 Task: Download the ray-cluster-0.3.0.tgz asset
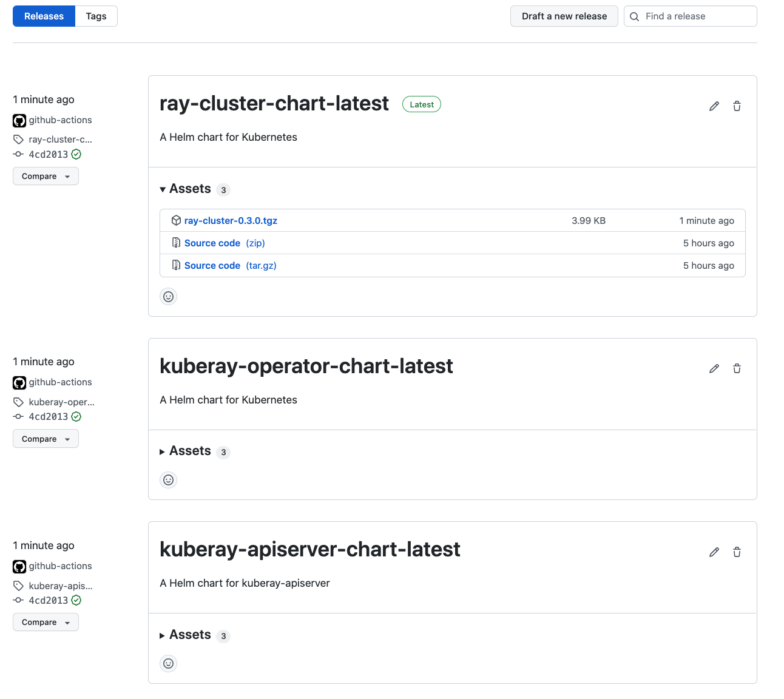click(231, 220)
